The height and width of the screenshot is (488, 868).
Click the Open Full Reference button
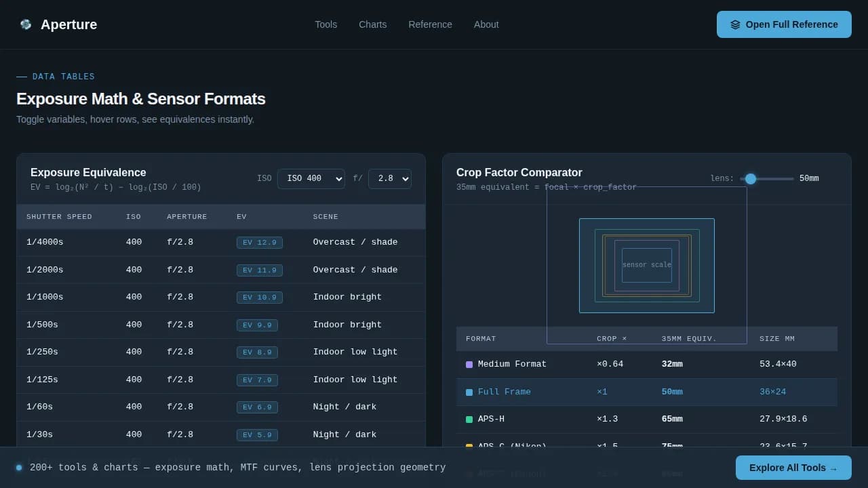point(784,24)
